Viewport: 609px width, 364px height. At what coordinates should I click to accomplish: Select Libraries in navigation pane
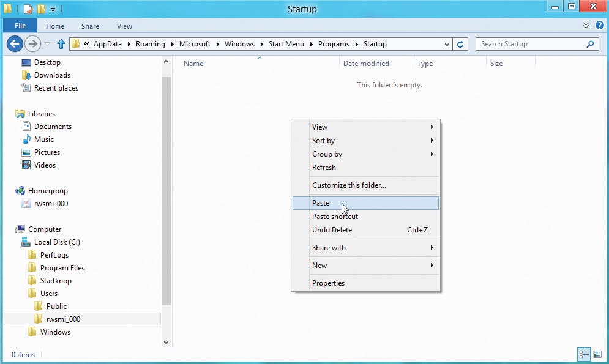[x=41, y=114]
